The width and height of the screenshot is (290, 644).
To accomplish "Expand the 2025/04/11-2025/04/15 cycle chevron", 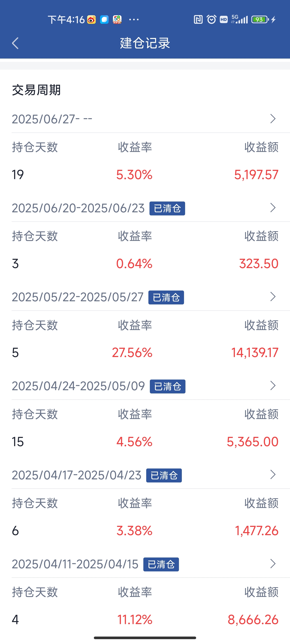I will [x=273, y=564].
